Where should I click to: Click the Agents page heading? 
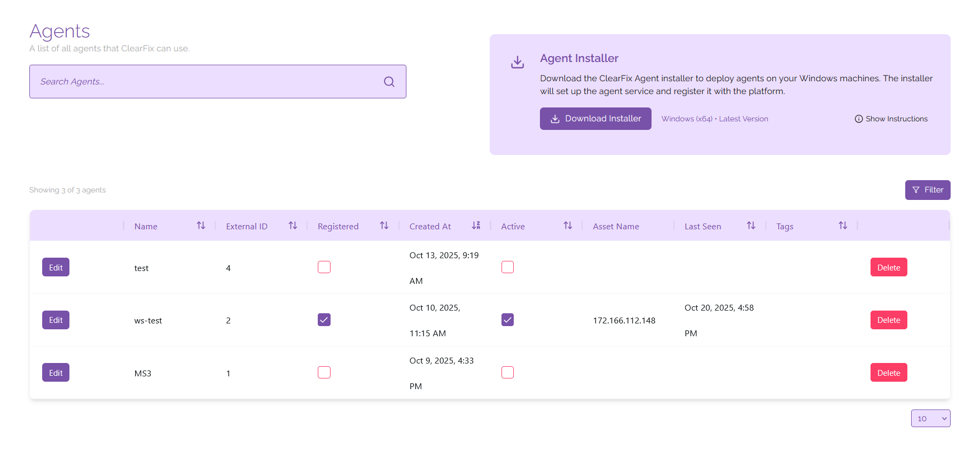[x=59, y=31]
